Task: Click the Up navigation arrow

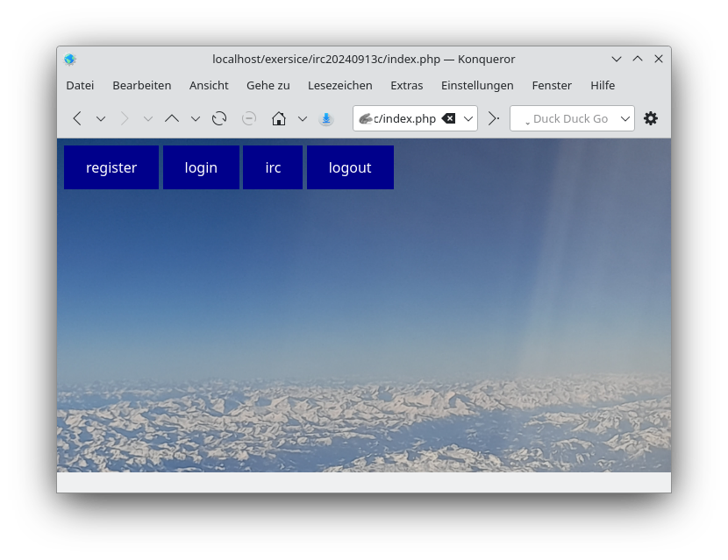Action: tap(172, 118)
